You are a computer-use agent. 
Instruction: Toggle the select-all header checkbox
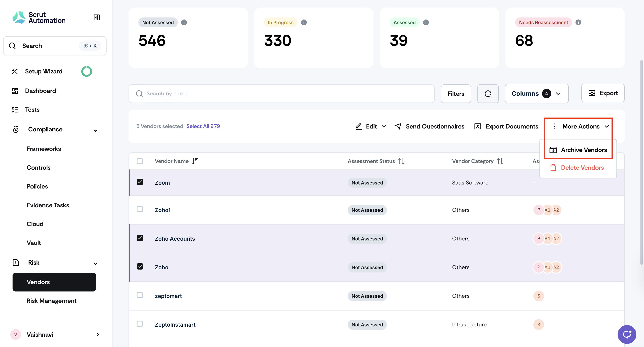click(140, 161)
